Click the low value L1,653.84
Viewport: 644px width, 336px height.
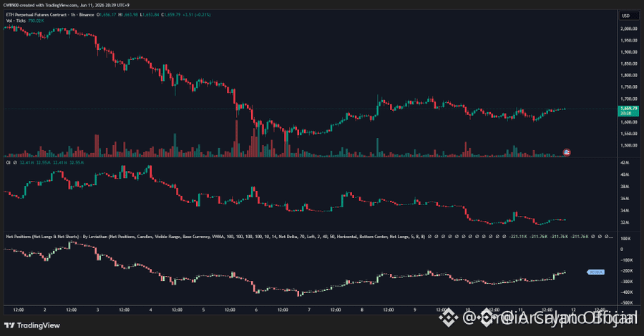(x=150, y=15)
